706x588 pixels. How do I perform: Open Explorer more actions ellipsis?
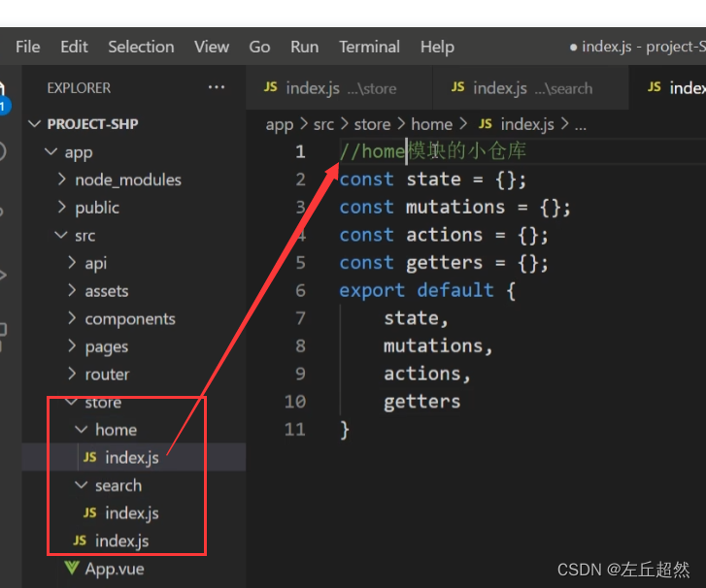coord(217,87)
